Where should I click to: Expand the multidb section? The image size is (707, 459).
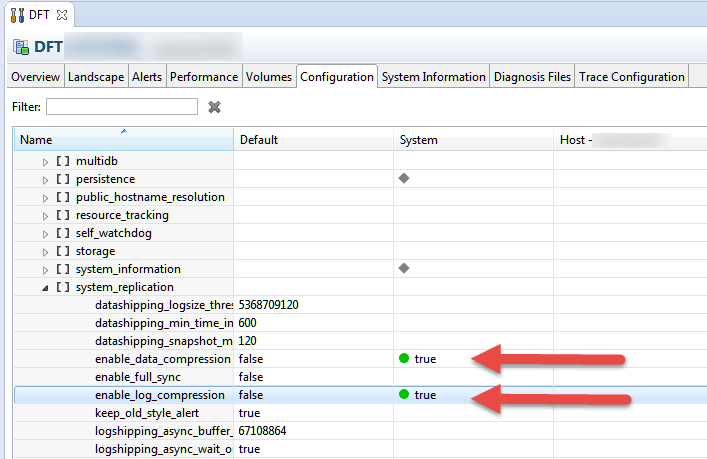point(45,161)
